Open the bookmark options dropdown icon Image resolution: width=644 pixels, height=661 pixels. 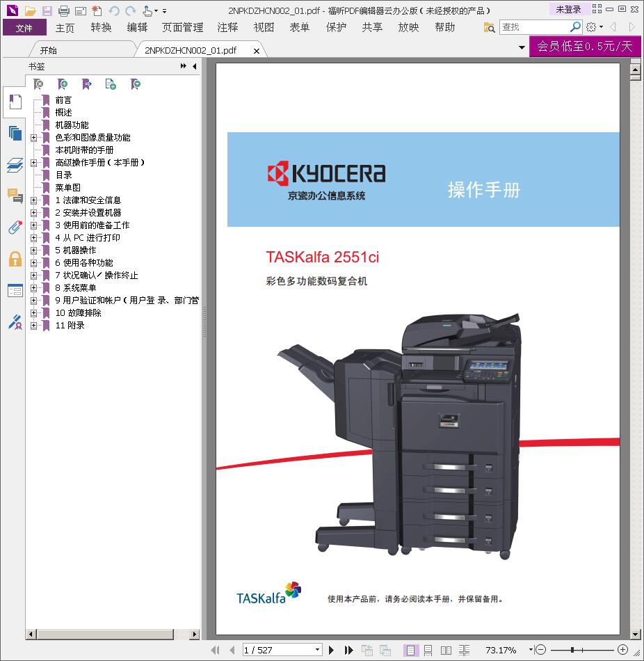pos(136,84)
